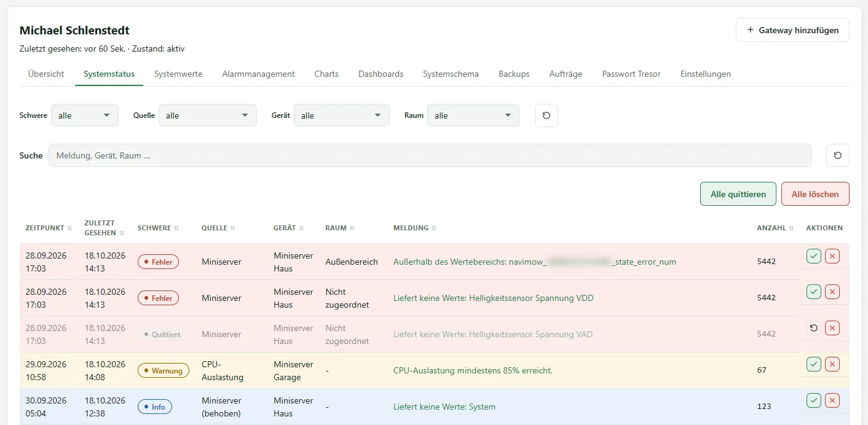Image resolution: width=868 pixels, height=425 pixels.
Task: Open 'Liefert keine Werte: System' message
Action: [444, 407]
